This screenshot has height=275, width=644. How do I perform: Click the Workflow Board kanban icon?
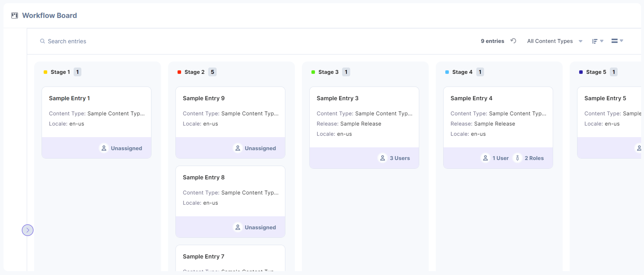pos(14,15)
